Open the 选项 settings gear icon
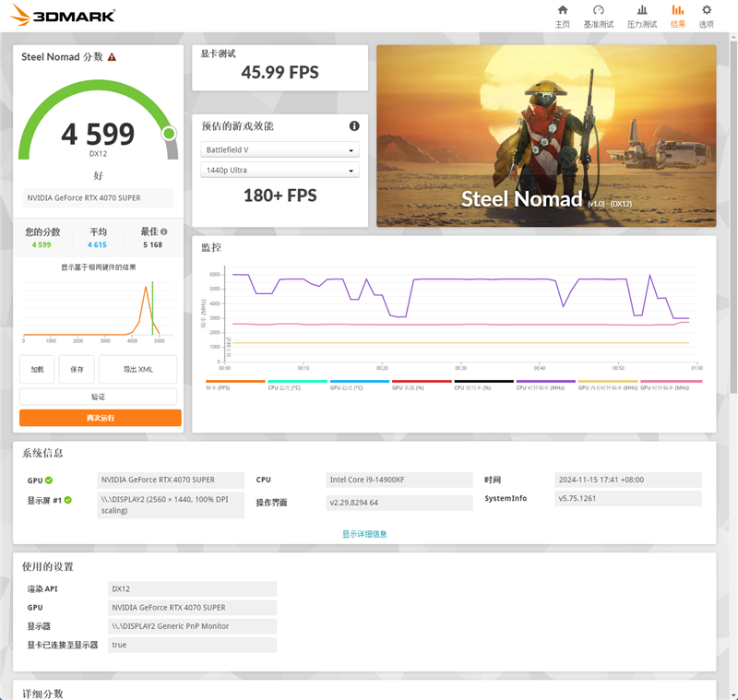 click(x=706, y=15)
